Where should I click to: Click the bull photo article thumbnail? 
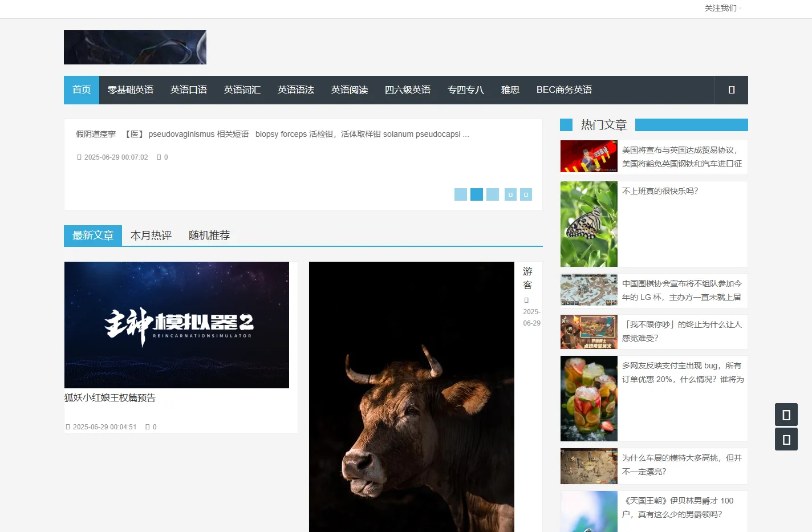412,397
